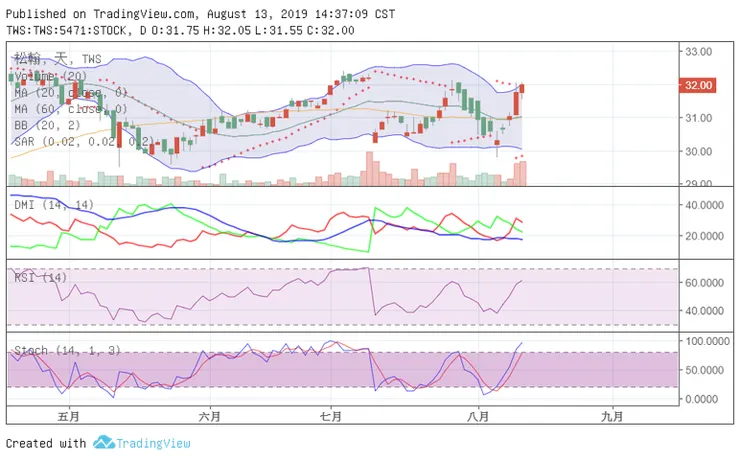
Task: Select the 九月 date axis label
Action: pos(613,417)
